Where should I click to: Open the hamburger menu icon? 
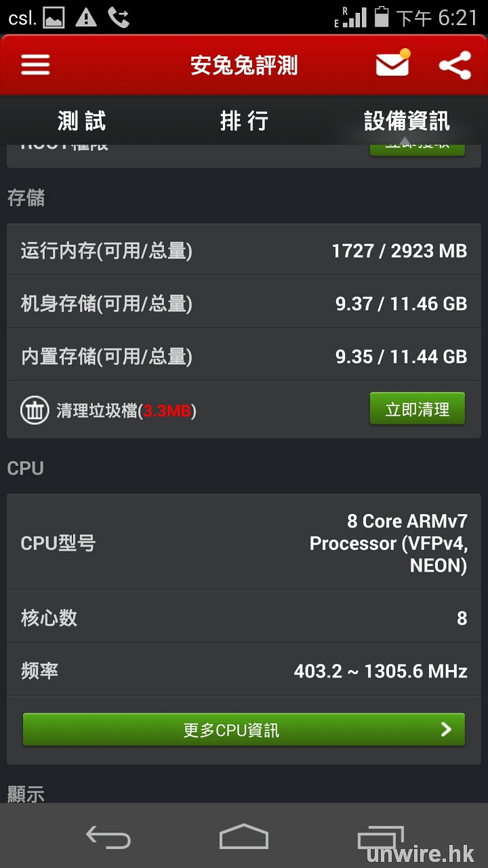(x=35, y=65)
